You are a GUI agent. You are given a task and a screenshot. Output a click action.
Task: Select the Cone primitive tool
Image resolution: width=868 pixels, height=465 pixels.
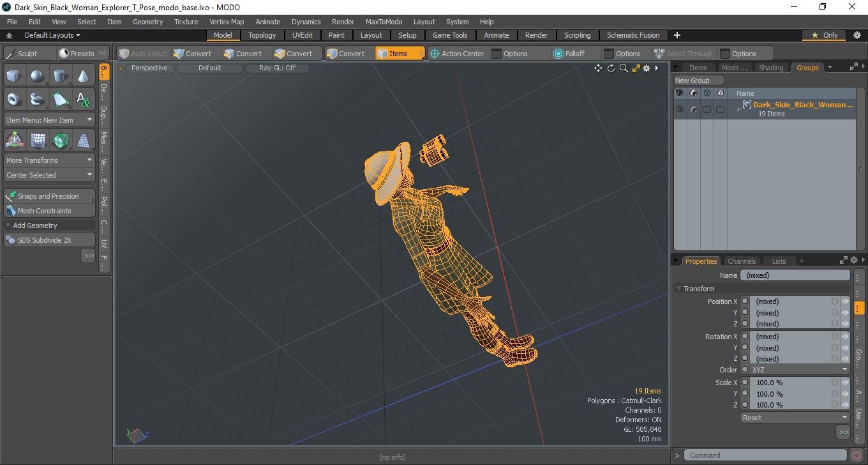pyautogui.click(x=83, y=77)
